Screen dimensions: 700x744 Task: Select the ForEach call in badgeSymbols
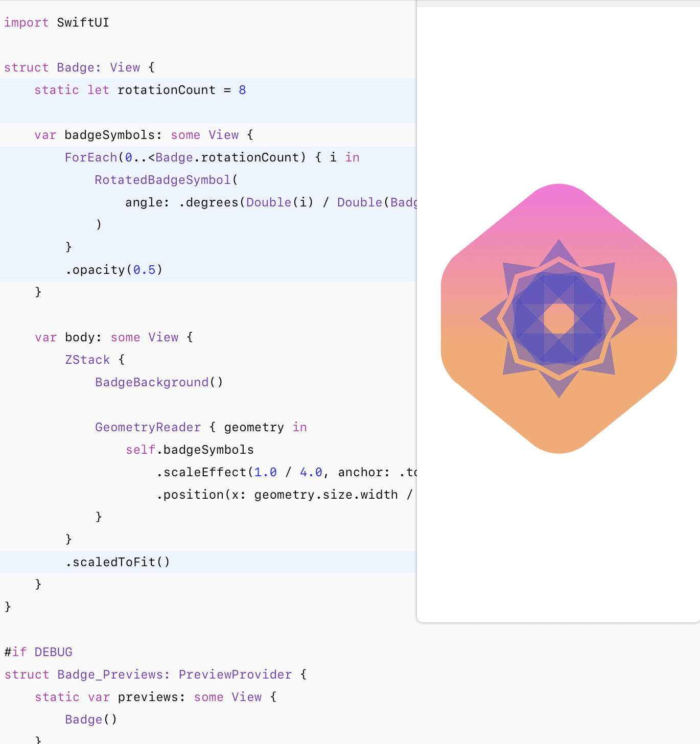pos(91,157)
